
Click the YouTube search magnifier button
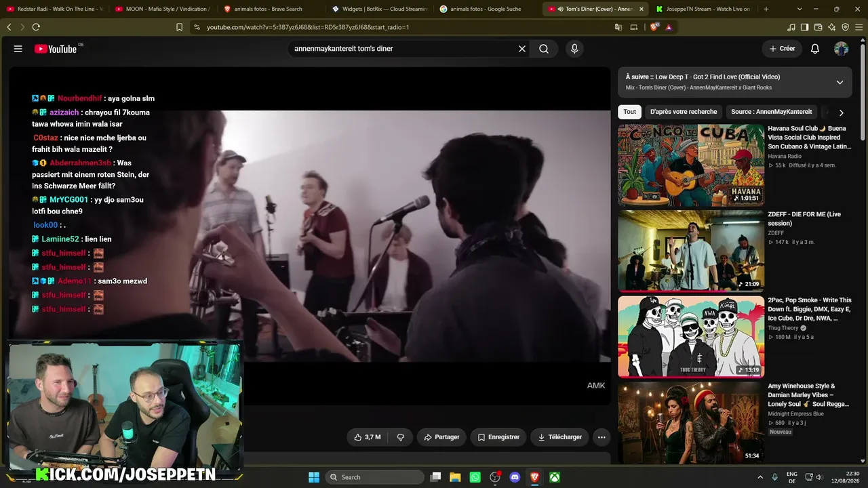[544, 49]
